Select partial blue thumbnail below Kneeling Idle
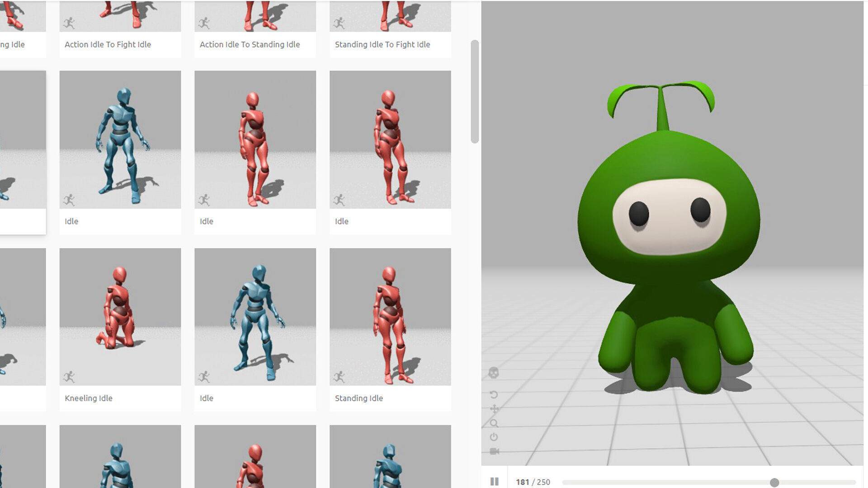868x488 pixels. click(x=120, y=456)
